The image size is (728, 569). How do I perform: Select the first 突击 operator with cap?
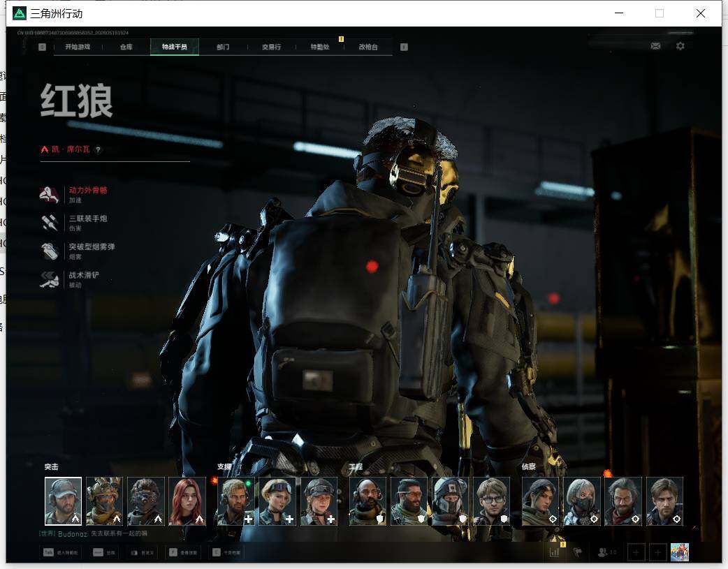63,501
